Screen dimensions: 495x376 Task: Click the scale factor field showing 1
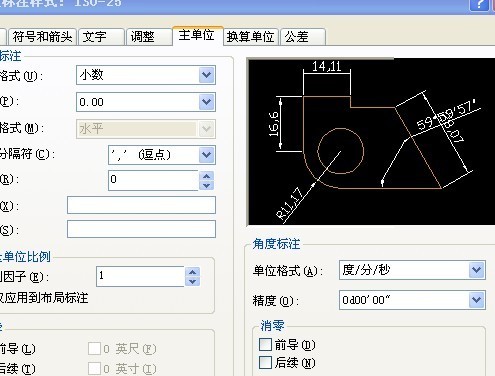point(140,276)
